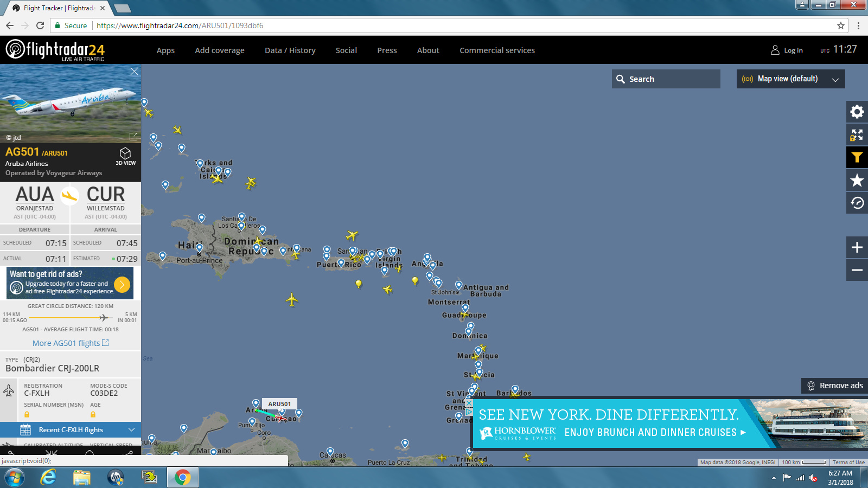Click the flight progress bar
This screenshot has height=488, width=868.
pos(71,318)
